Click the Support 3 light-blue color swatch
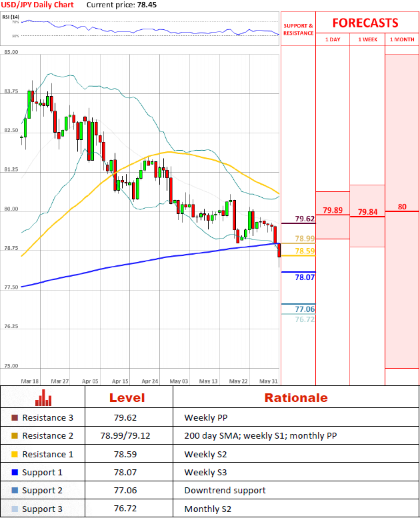This screenshot has width=420, height=518. pyautogui.click(x=15, y=509)
